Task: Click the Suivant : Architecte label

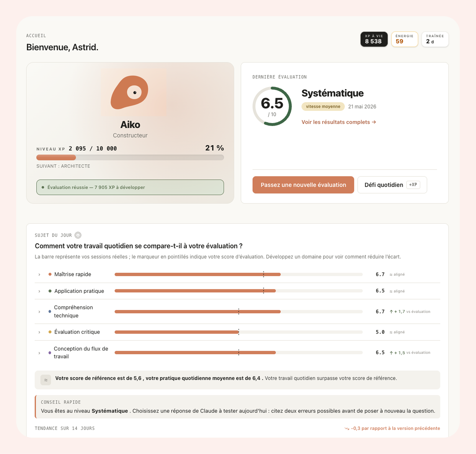Action: [63, 166]
